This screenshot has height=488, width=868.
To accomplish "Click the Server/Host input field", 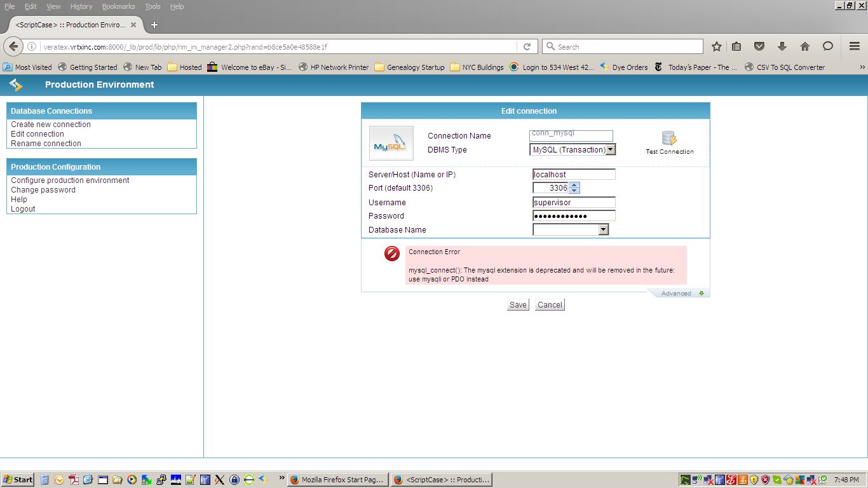I will coord(574,175).
